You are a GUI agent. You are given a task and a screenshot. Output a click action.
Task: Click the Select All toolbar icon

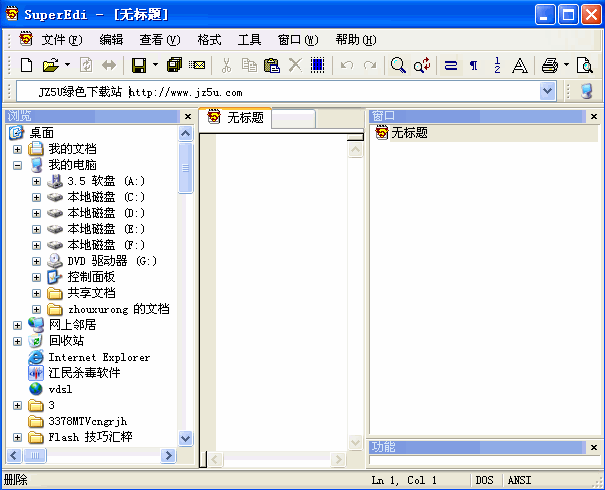click(318, 65)
